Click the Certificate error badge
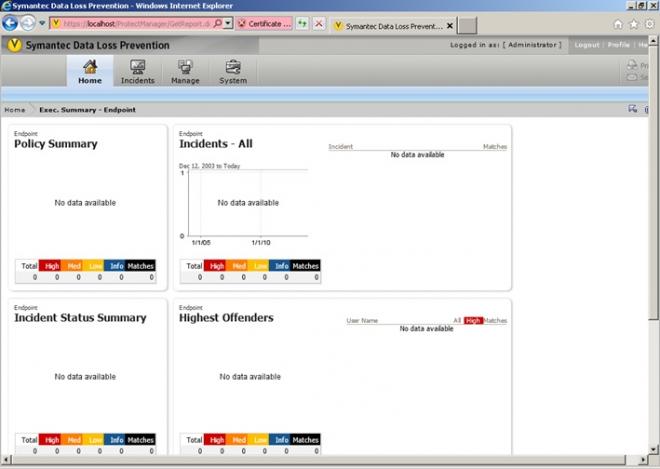This screenshot has height=469, width=660. coord(264,24)
